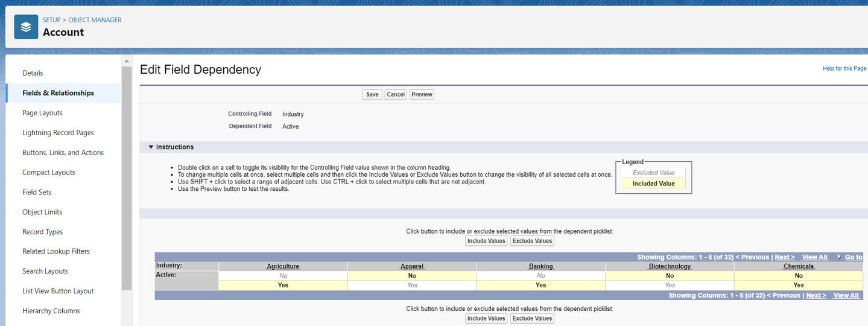Select the Yes cell under Apparel

pos(412,286)
